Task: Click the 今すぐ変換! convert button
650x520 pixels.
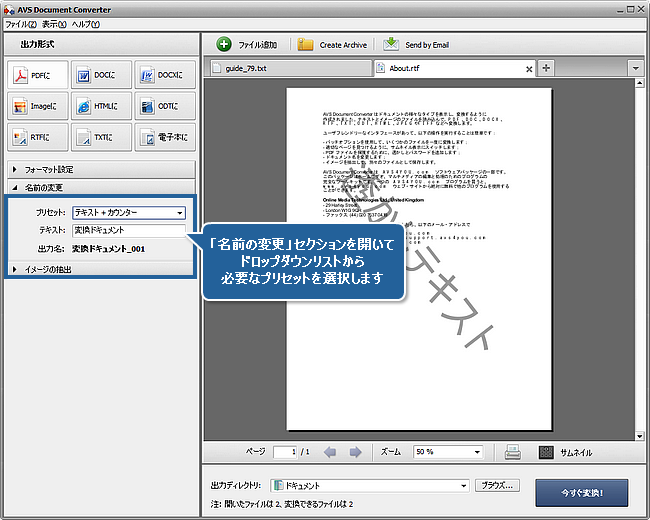Action: pyautogui.click(x=583, y=492)
